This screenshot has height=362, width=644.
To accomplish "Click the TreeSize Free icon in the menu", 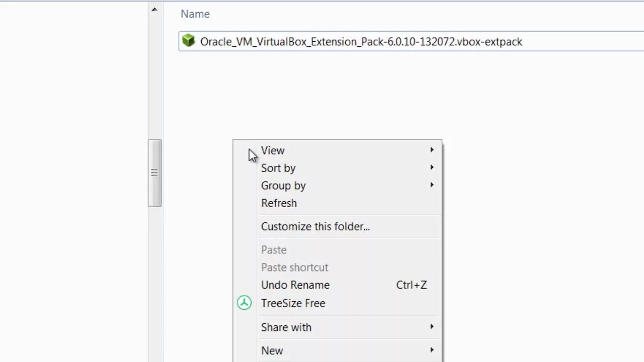I will [244, 303].
